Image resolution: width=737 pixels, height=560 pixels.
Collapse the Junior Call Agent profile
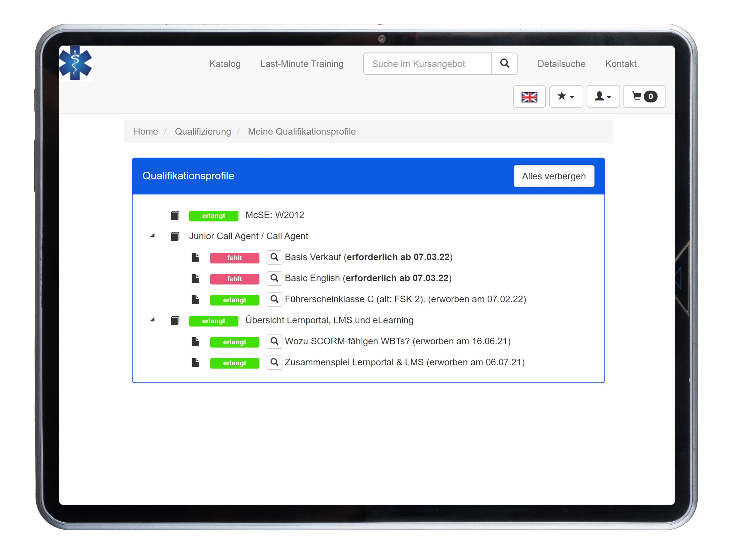(x=153, y=236)
